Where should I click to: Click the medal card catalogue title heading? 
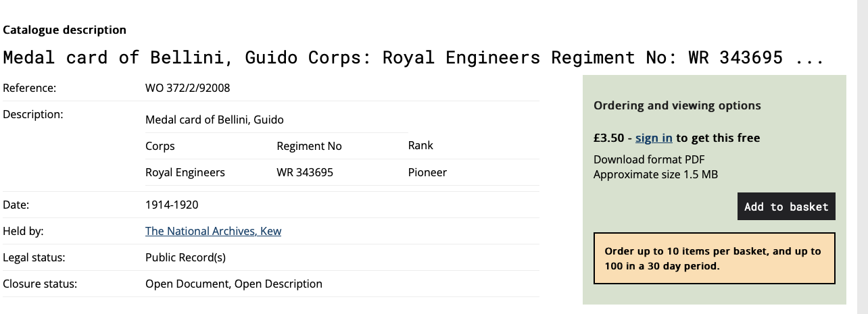(x=413, y=57)
